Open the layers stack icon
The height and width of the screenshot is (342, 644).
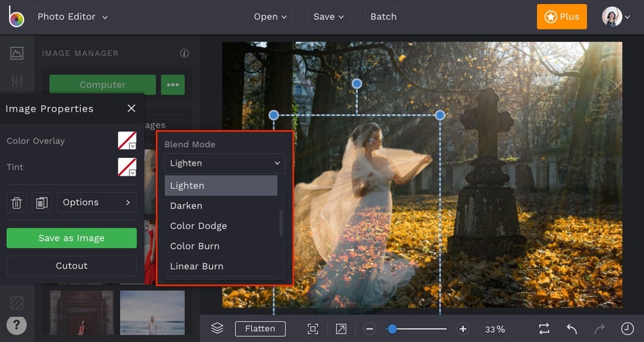[217, 328]
